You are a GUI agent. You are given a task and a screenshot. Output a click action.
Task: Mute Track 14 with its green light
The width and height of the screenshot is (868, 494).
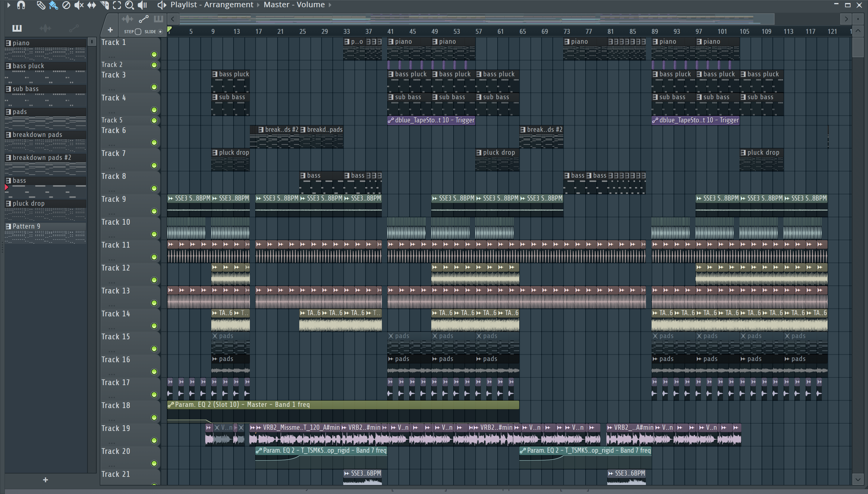tap(154, 326)
